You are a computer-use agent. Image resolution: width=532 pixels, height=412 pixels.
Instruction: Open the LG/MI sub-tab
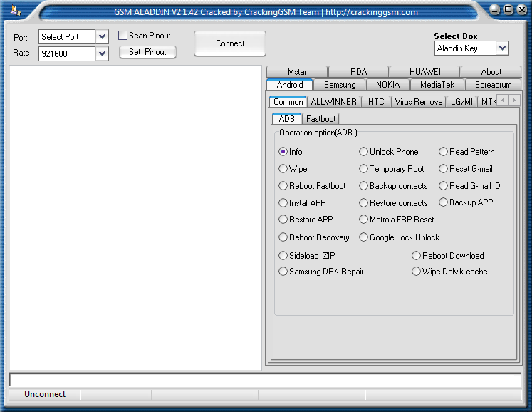461,101
